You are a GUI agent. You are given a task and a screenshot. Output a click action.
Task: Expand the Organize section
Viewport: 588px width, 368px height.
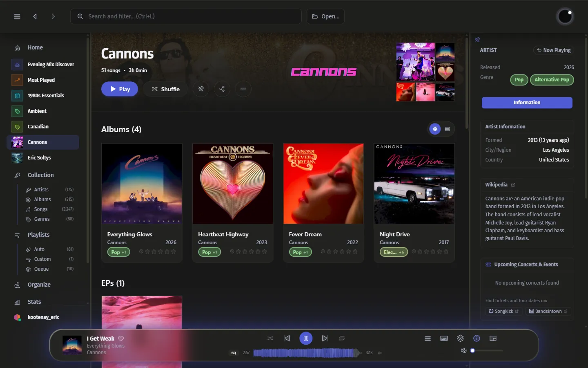click(39, 285)
